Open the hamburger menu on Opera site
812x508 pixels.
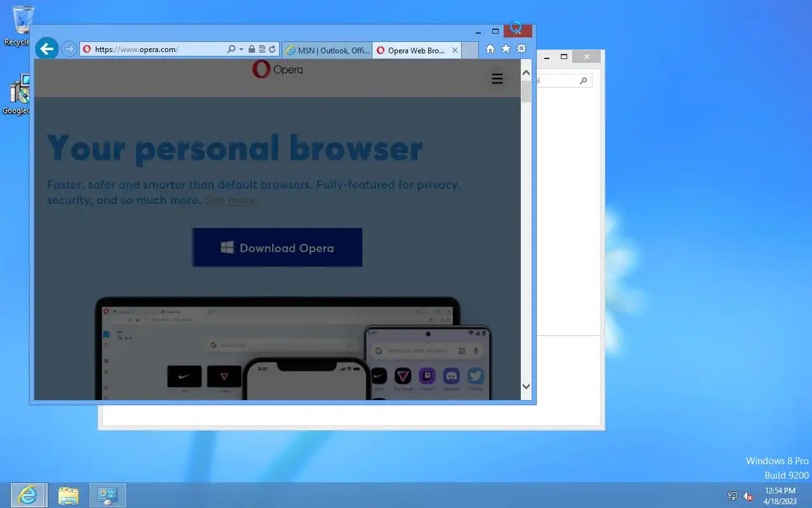pyautogui.click(x=497, y=79)
